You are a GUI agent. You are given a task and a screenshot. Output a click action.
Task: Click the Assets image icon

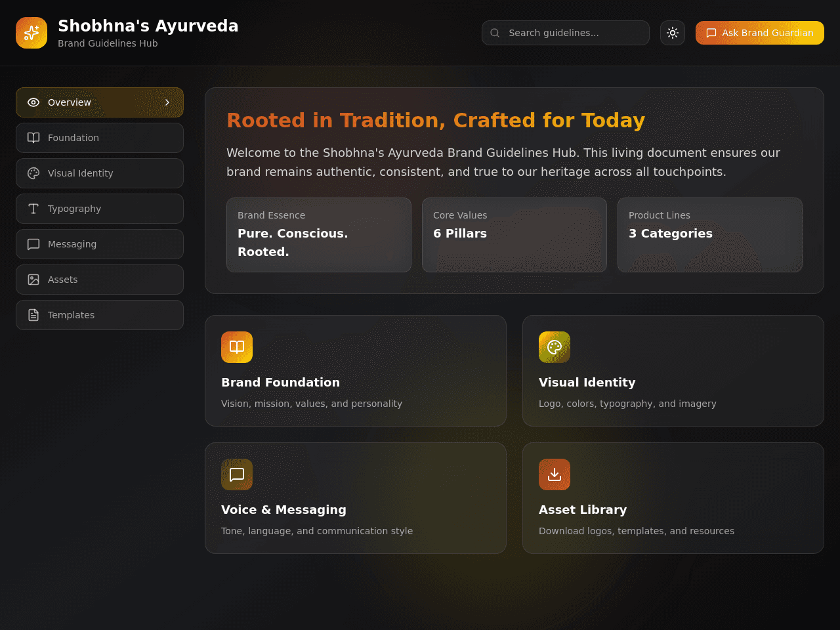[33, 280]
